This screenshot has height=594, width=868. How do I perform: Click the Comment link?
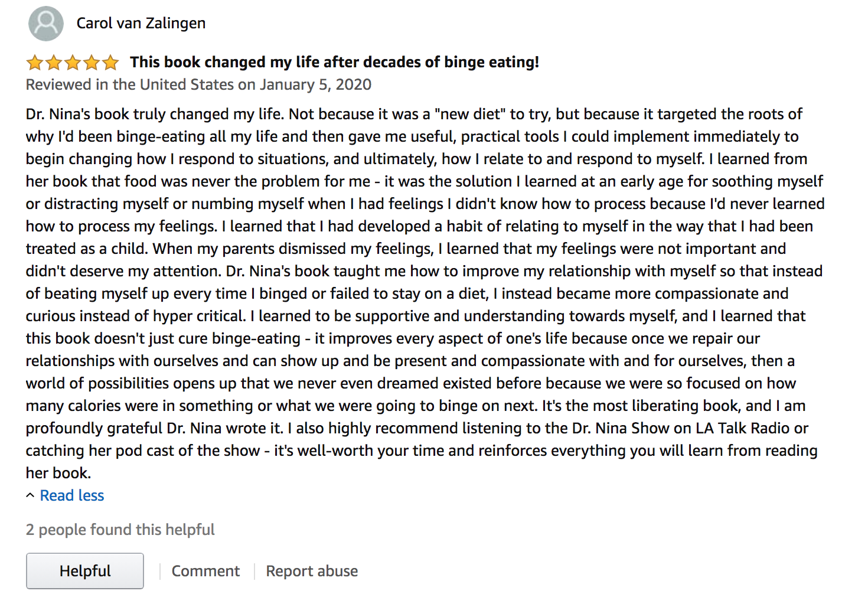[205, 571]
